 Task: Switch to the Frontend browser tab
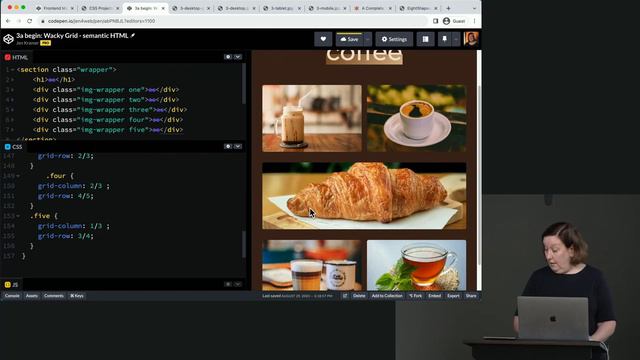[x=54, y=8]
